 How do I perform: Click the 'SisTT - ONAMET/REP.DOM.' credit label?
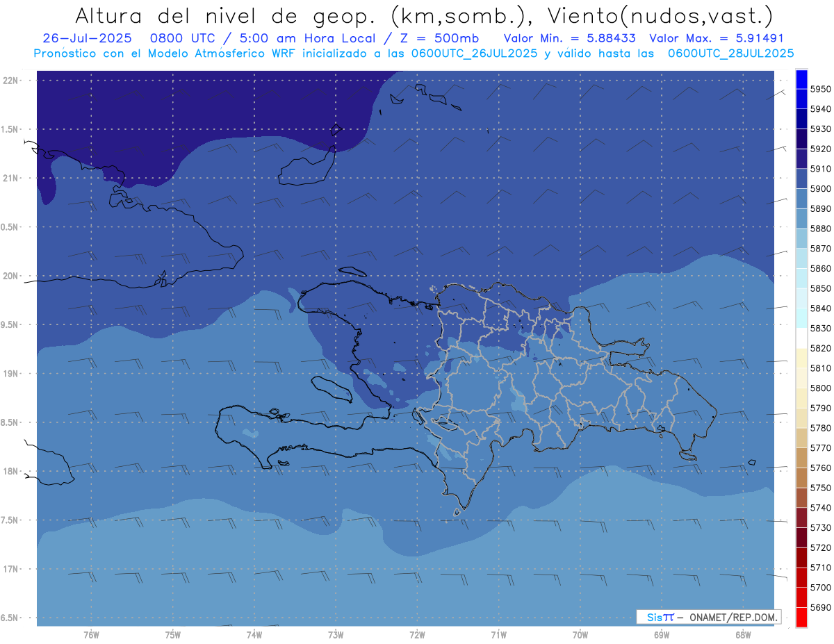(x=710, y=617)
